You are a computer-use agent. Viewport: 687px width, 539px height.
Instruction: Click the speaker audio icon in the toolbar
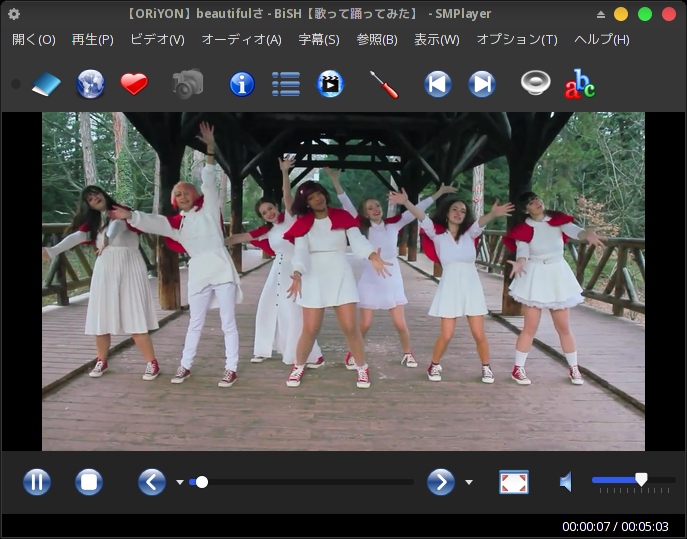[535, 83]
